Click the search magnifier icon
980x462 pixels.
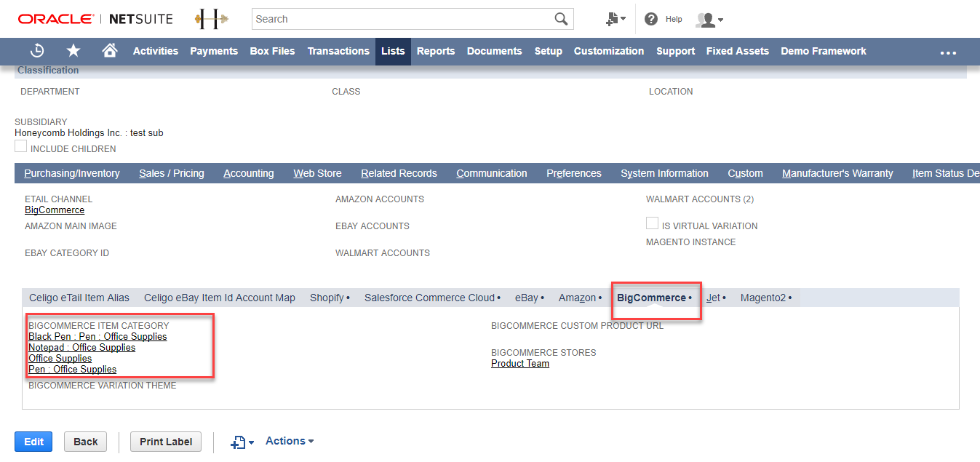pos(561,19)
